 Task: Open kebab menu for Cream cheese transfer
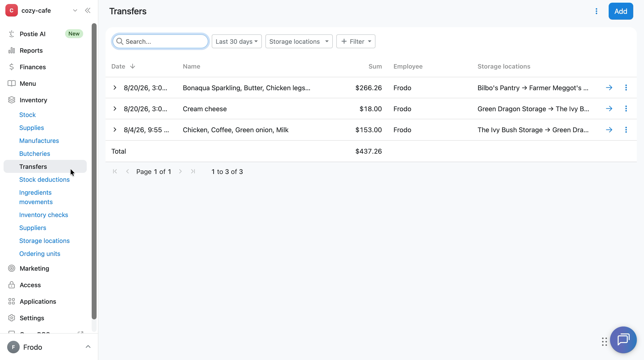626,109
